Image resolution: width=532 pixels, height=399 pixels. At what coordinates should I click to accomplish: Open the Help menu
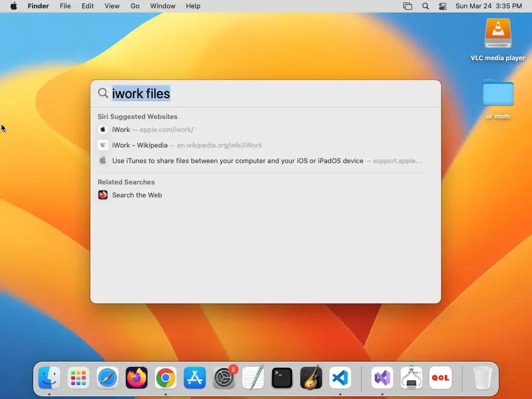tap(193, 6)
